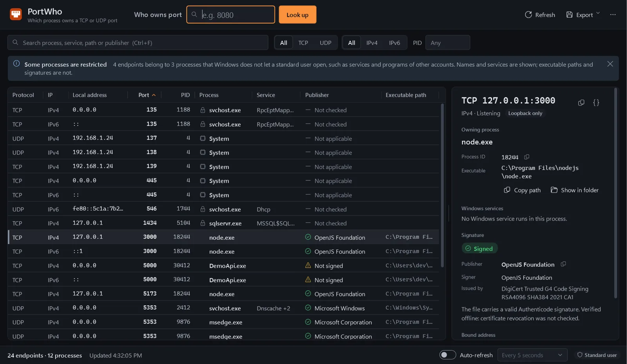Click Copy path button
Screen dimensions: 627x364
coord(522,190)
